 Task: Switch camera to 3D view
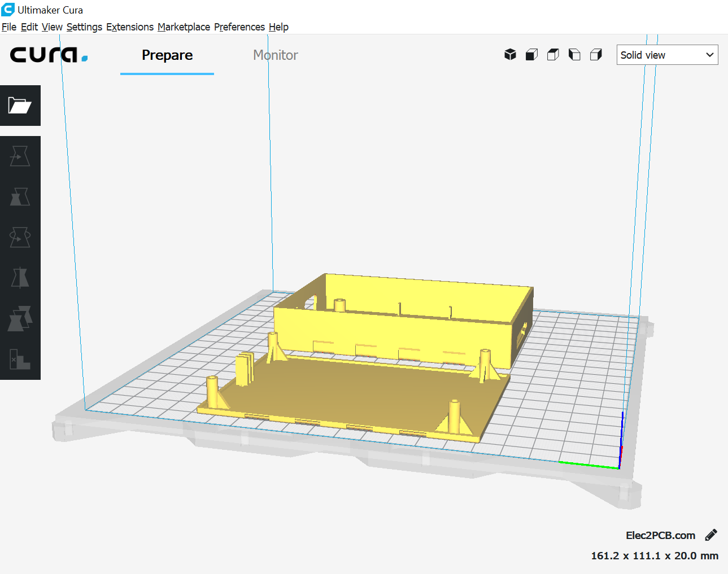coord(510,55)
